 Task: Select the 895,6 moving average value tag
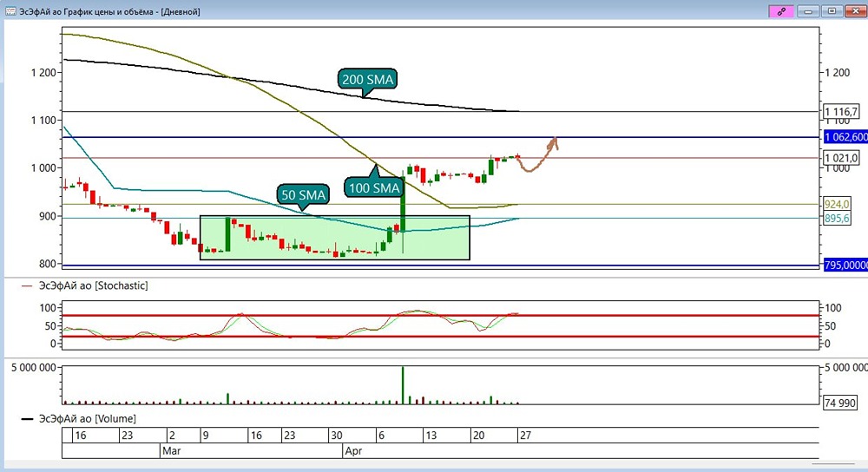pyautogui.click(x=837, y=219)
